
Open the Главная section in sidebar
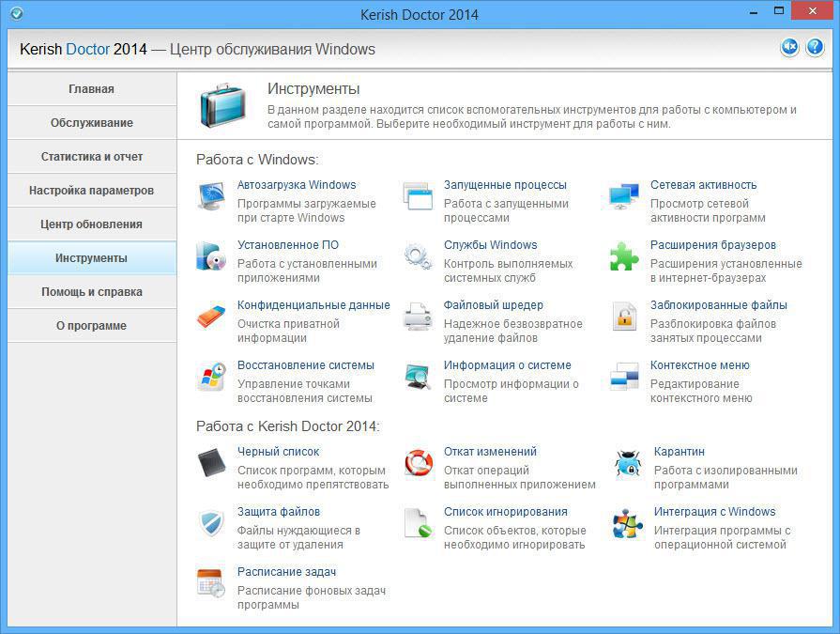click(x=91, y=89)
